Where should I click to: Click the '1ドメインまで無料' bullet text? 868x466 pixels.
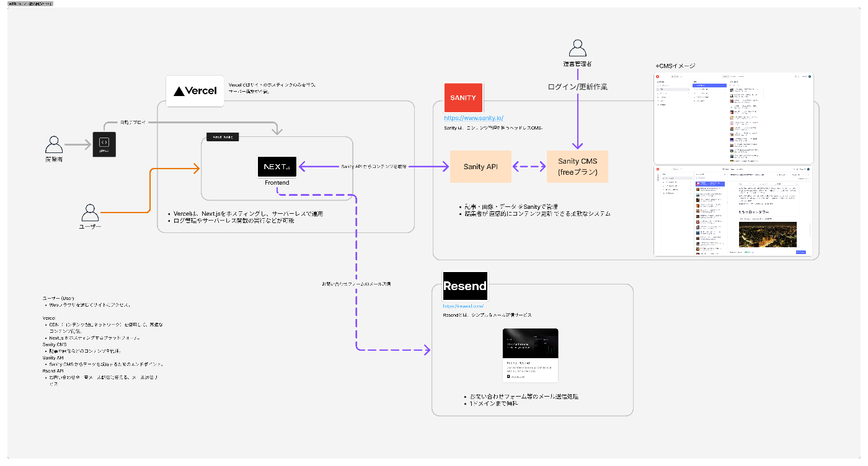[x=494, y=403]
